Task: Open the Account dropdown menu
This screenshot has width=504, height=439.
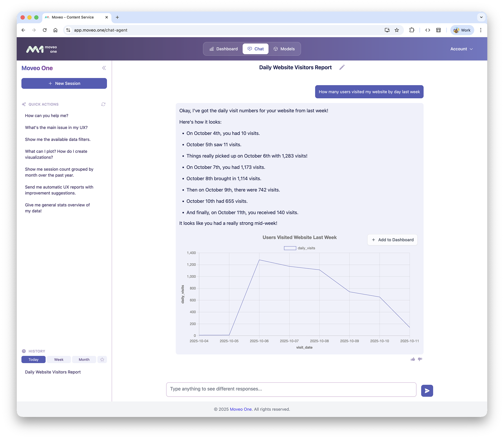Action: 461,49
